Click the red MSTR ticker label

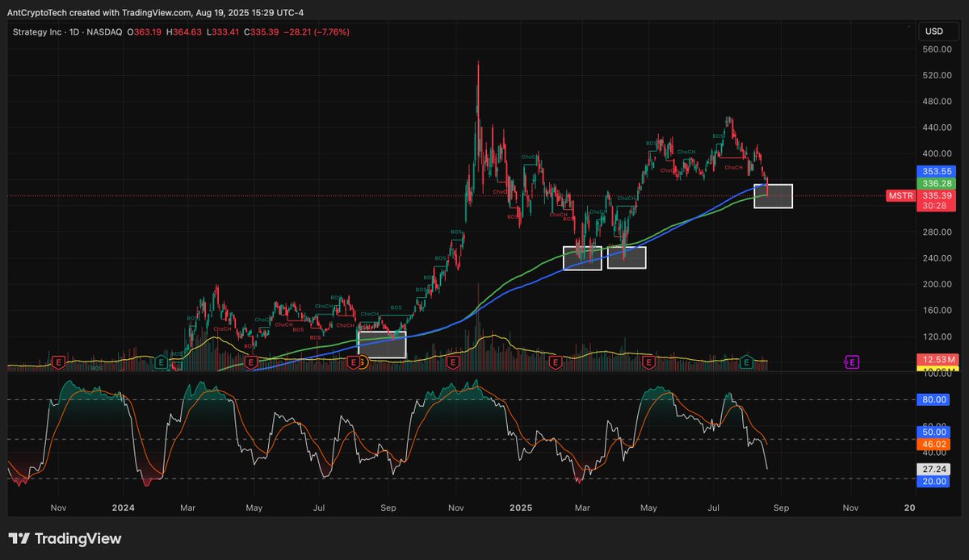tap(900, 195)
